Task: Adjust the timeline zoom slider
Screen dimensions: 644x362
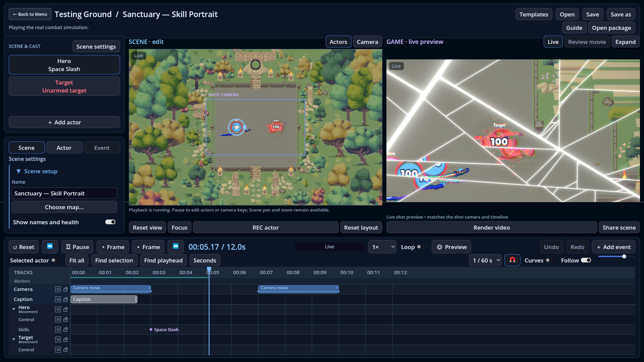Action: (x=616, y=256)
